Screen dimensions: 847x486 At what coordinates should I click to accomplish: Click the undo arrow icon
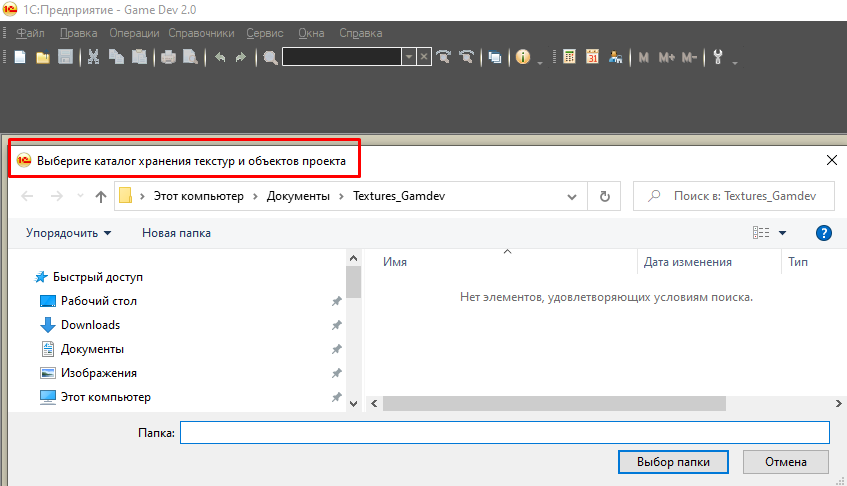point(220,57)
